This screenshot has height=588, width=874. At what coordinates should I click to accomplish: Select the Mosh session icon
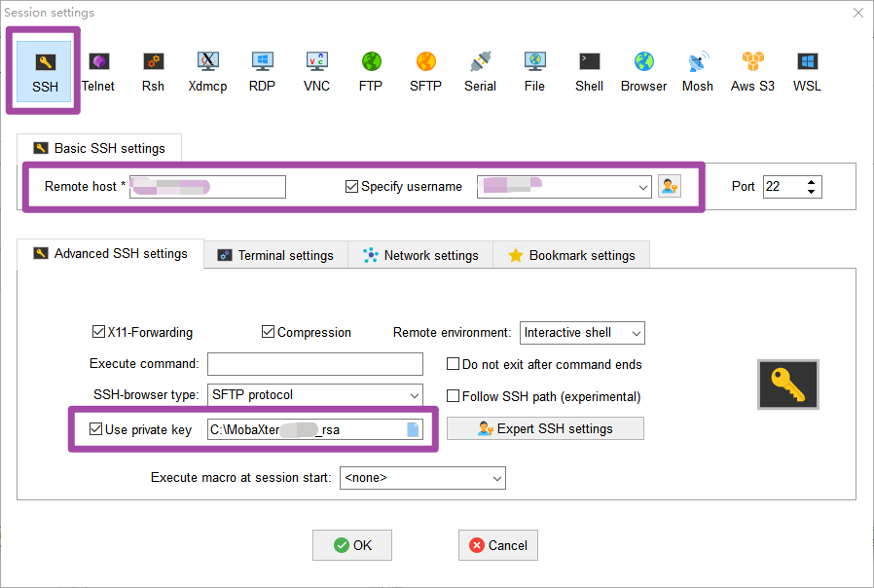coord(698,71)
